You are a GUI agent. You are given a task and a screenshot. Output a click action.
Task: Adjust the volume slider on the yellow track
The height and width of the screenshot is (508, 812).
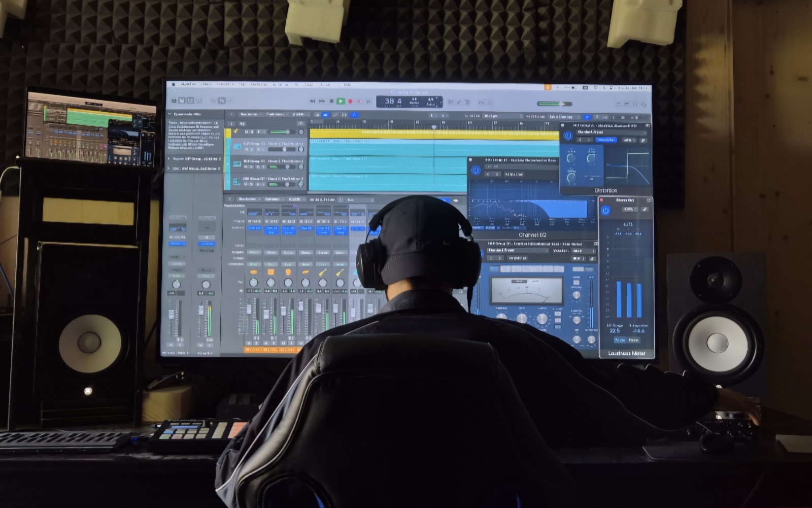[282, 132]
